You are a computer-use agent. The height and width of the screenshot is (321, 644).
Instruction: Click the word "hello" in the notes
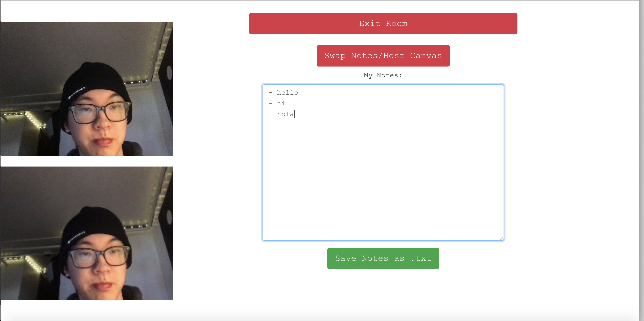tap(288, 93)
